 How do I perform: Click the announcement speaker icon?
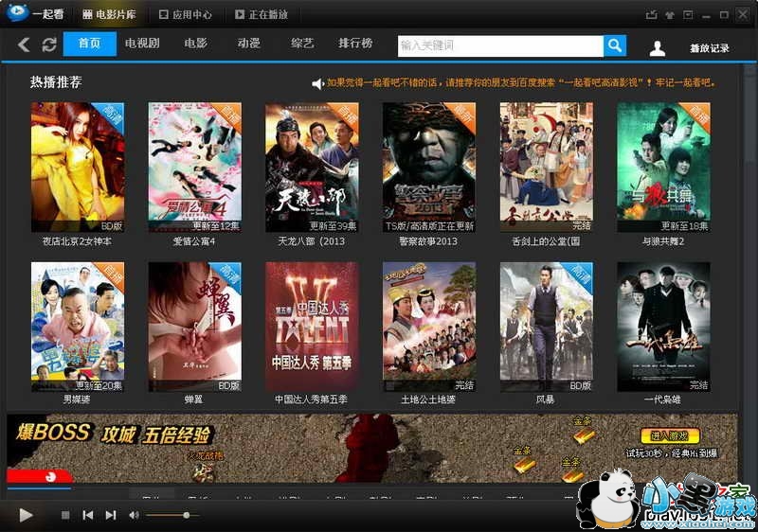click(x=317, y=84)
